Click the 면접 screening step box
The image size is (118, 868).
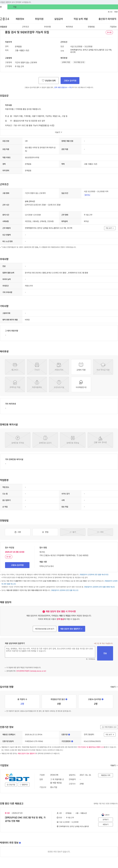pyautogui.click(x=45, y=532)
